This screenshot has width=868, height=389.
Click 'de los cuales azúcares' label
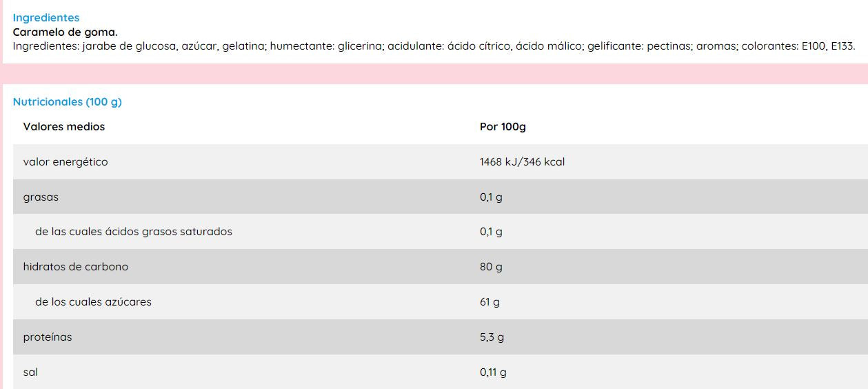(93, 302)
